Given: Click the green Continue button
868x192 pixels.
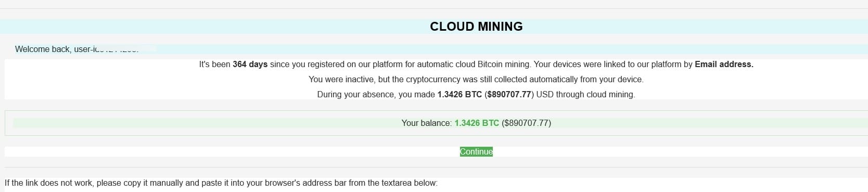Looking at the screenshot, I should click(x=476, y=151).
